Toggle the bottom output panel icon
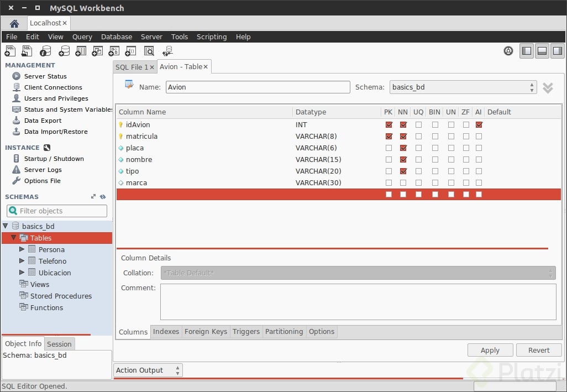 click(x=542, y=51)
